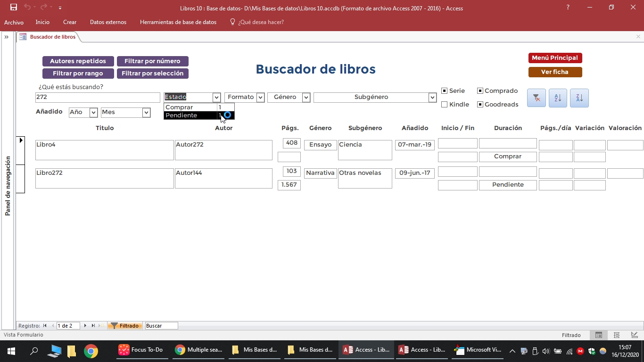
Task: Close the Buscador de libros form
Action: pyautogui.click(x=638, y=37)
